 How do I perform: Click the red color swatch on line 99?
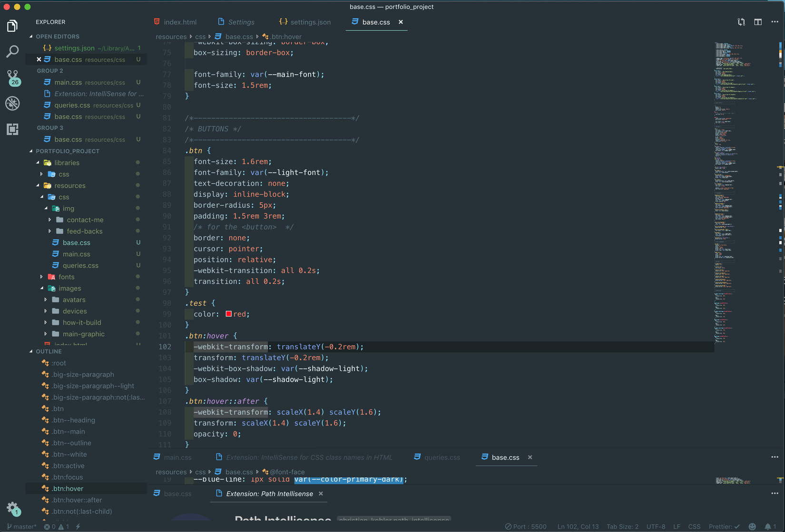[228, 314]
